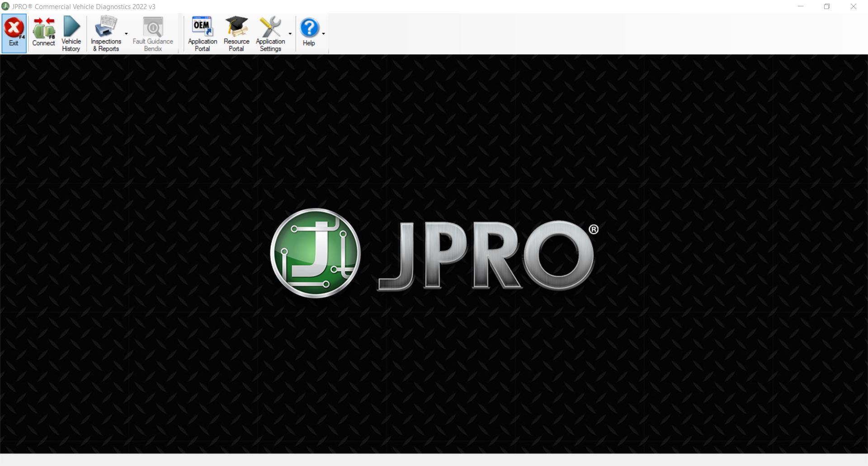Restore down the JPRO window
868x466 pixels.
[827, 6]
